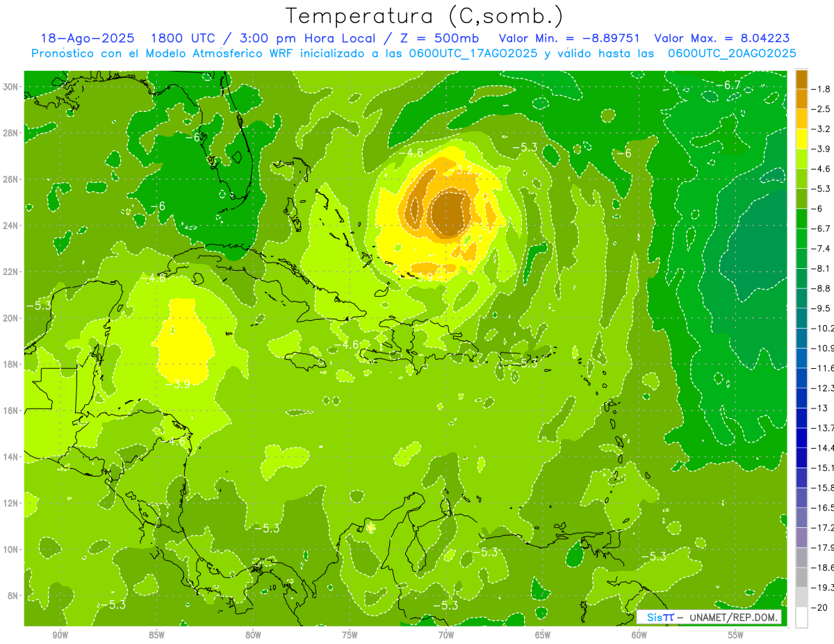The image size is (834, 644).
Task: Click the yellow warm patch in the western Caribbean
Action: 184,340
